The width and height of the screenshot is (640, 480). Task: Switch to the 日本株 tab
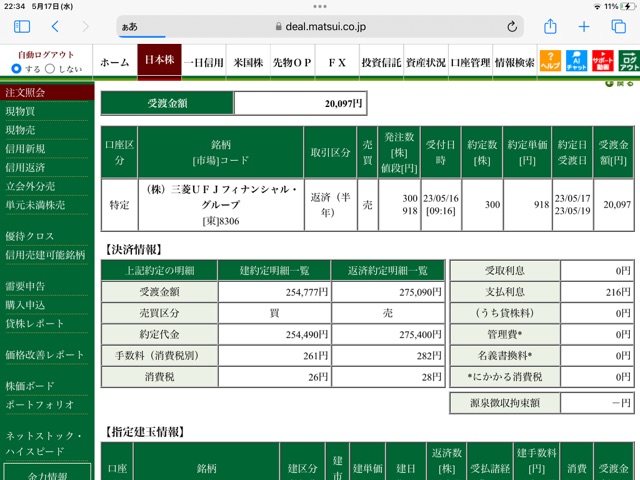(160, 60)
